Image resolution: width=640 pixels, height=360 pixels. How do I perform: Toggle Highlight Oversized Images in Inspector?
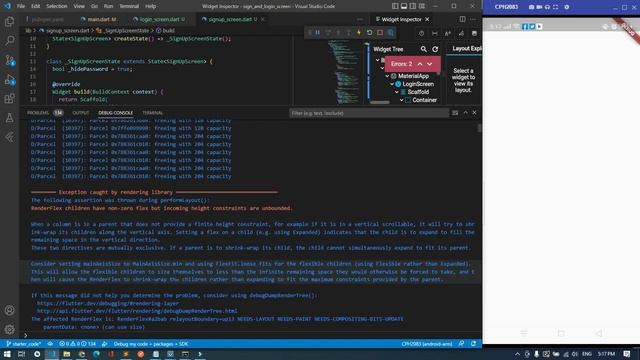click(x=474, y=33)
